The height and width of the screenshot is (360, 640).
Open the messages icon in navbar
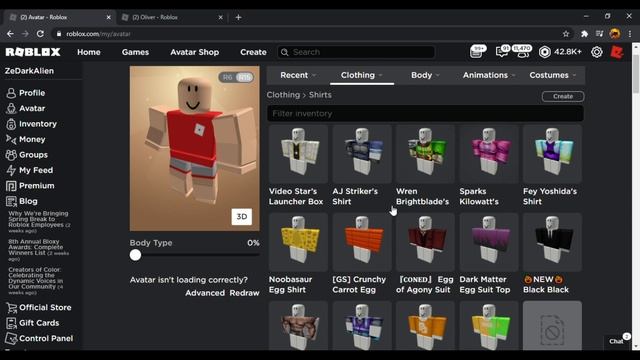click(x=502, y=51)
